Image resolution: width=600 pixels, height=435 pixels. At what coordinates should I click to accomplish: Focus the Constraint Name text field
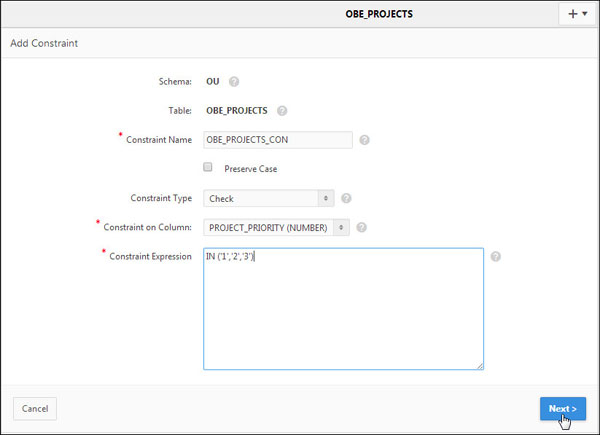coord(277,140)
